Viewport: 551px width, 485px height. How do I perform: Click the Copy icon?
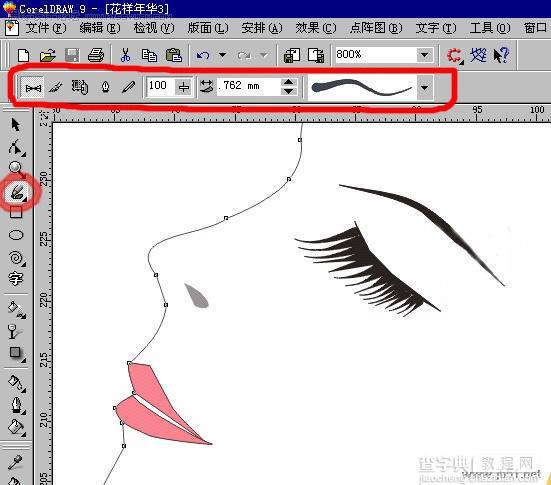(x=149, y=56)
